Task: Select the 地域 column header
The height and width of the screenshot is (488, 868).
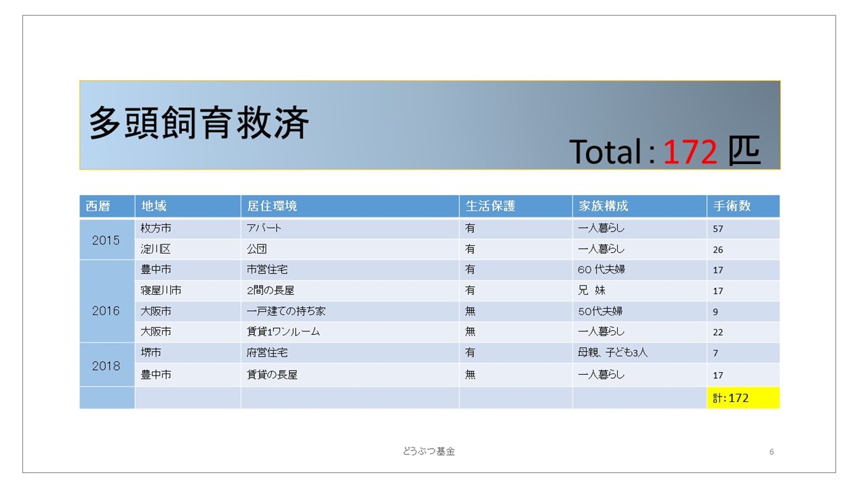Action: click(154, 206)
